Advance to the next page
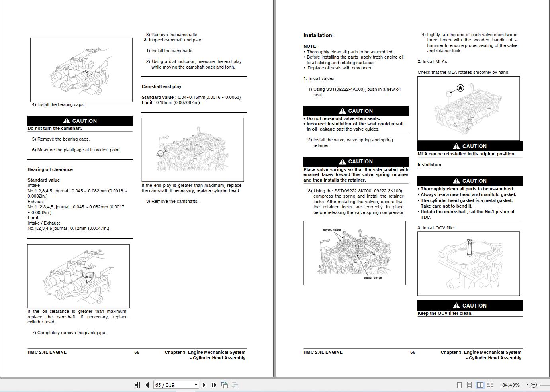Image resolution: width=550 pixels, height=392 pixels. pyautogui.click(x=204, y=385)
